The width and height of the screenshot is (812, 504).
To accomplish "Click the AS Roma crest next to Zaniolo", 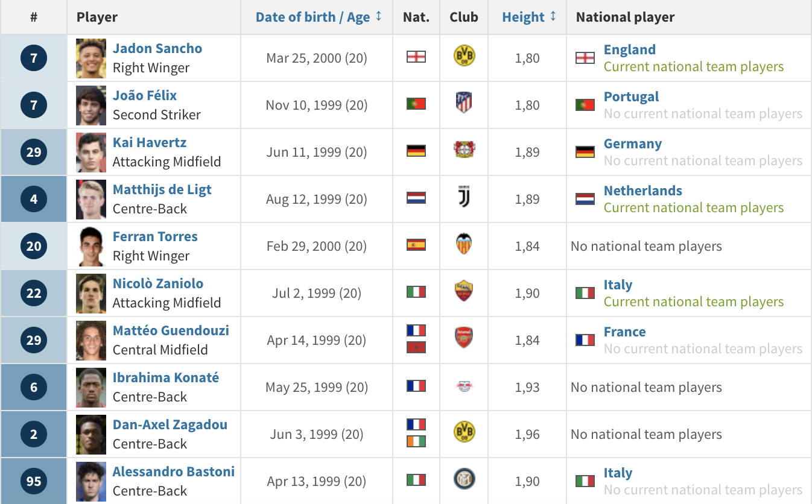I will (464, 292).
